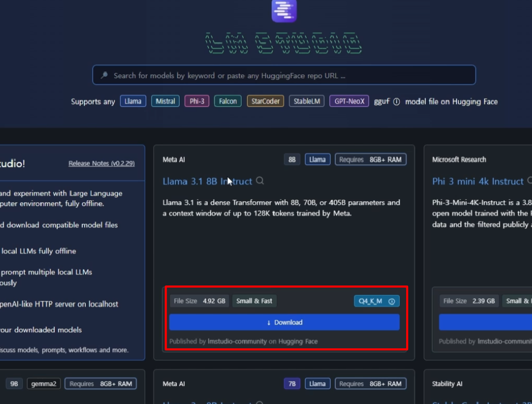Click the "HTTP server on localhost" line
Image resolution: width=532 pixels, height=404 pixels.
(x=59, y=304)
